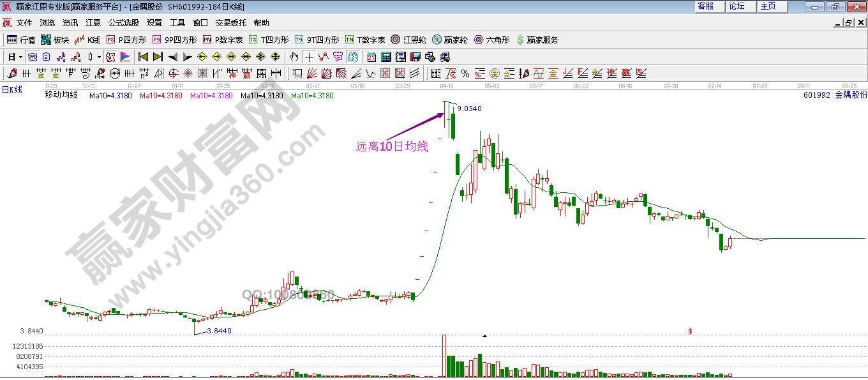Click the 论坛 forum button
Screen dimensions: 868x380
click(x=737, y=6)
